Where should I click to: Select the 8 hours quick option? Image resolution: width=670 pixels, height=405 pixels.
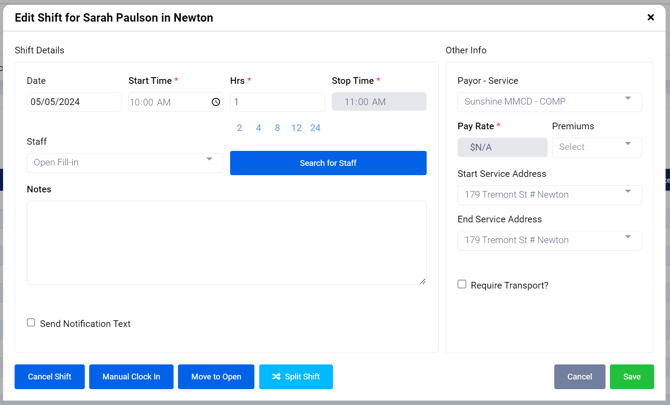pos(277,128)
